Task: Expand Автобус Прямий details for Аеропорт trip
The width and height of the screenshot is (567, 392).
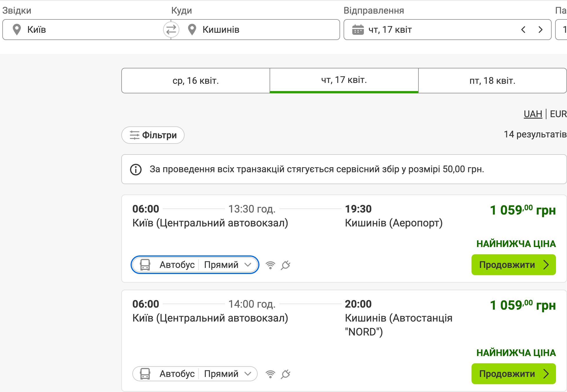Action: click(195, 265)
